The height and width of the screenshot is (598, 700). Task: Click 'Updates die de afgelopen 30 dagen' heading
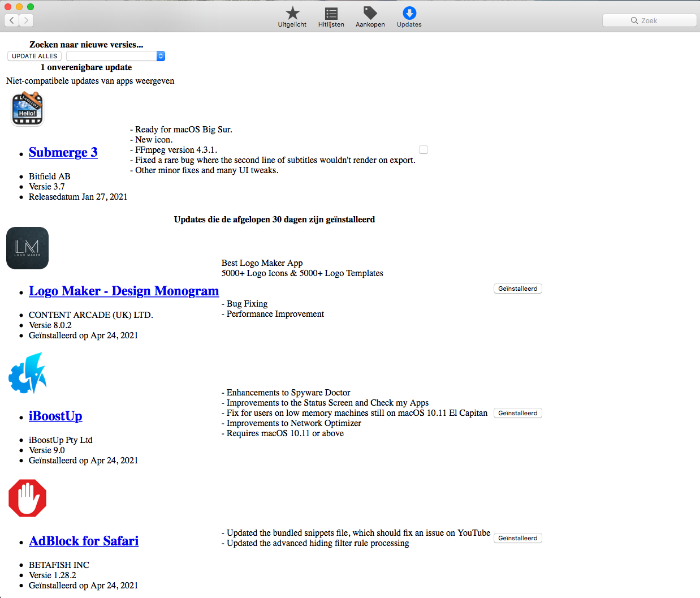[x=274, y=220]
